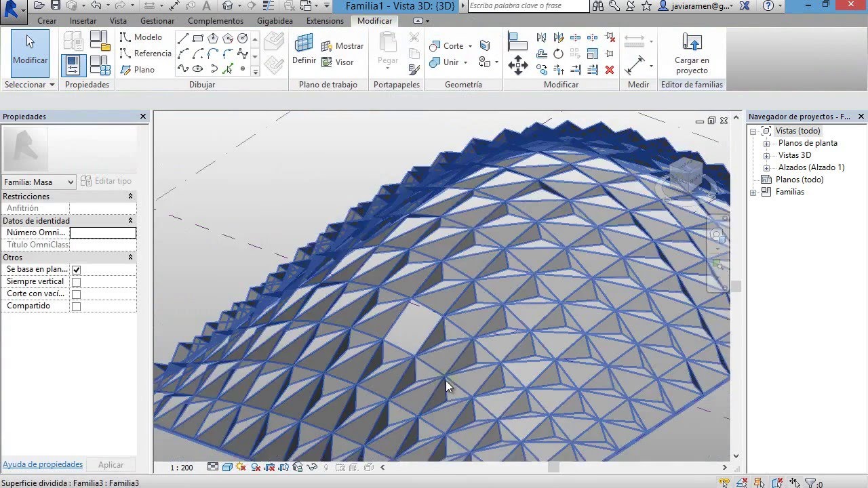Screen dimensions: 868x488
Task: Collapse Vistas (todo) tree node
Action: coord(753,131)
